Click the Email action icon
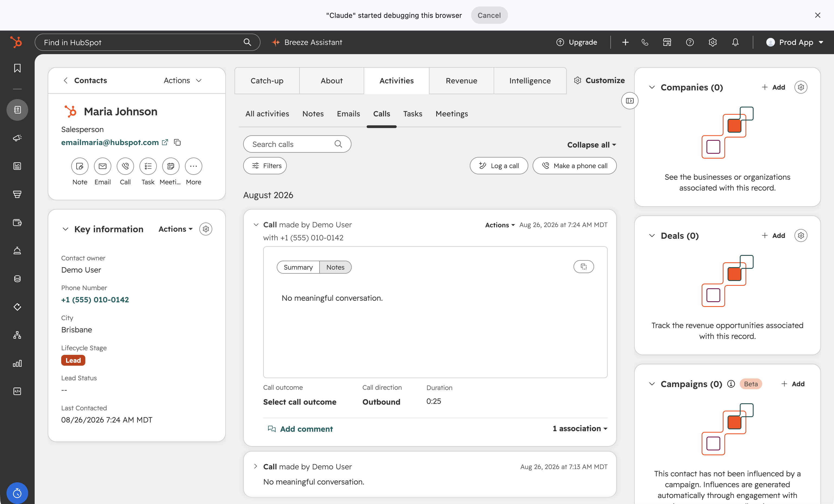 tap(103, 166)
